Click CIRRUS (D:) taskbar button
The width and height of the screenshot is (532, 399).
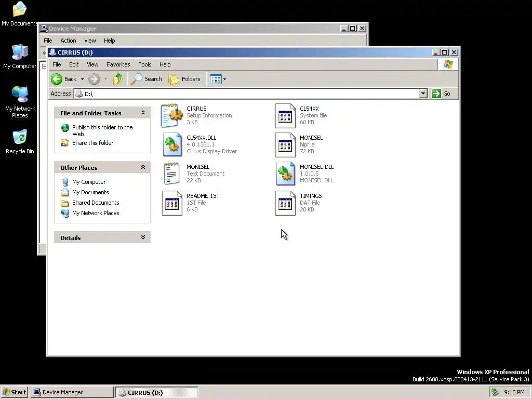[x=156, y=392]
